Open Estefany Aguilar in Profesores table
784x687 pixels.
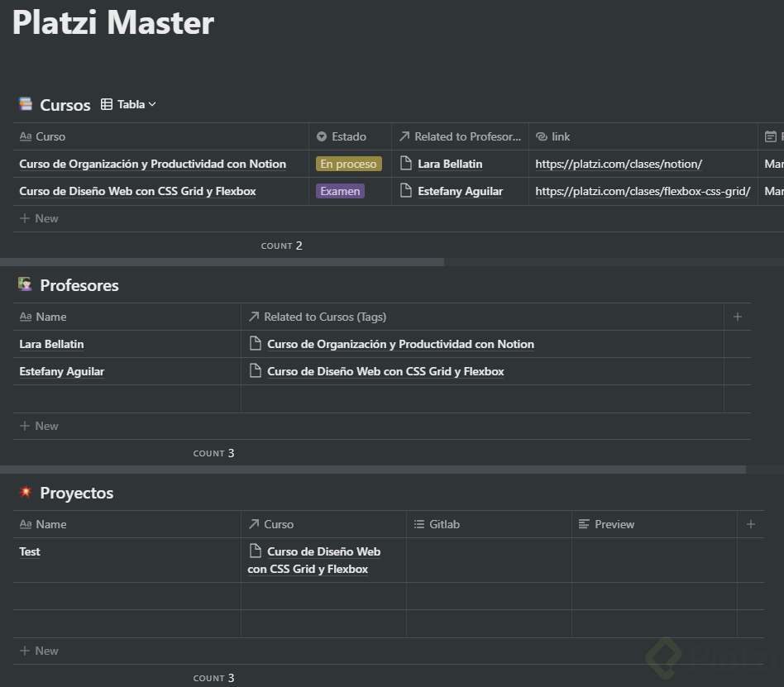click(x=62, y=371)
